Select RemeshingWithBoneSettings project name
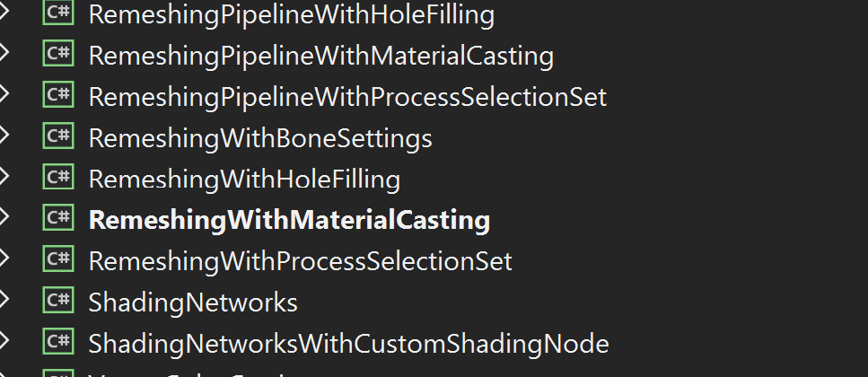This screenshot has height=377, width=868. [x=260, y=138]
